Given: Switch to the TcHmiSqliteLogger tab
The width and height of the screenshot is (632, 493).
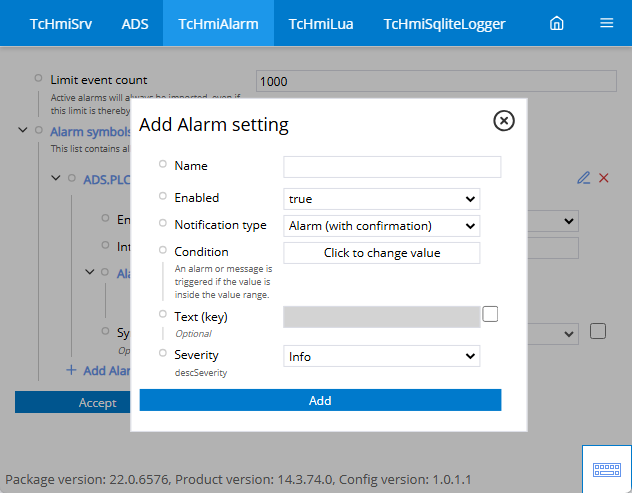Looking at the screenshot, I should tap(444, 23).
